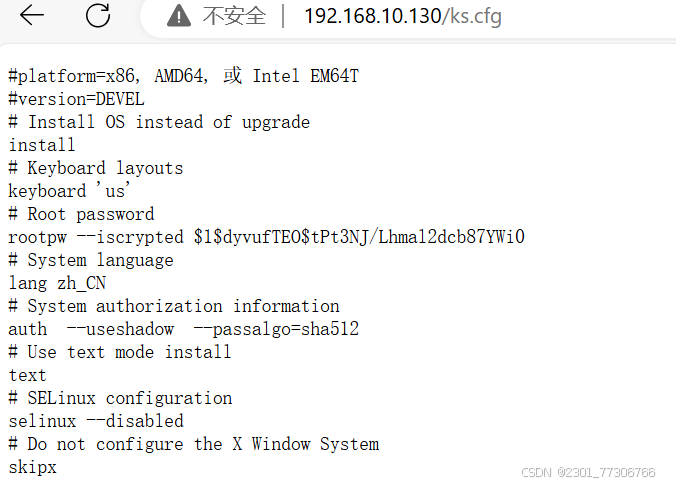676x486 pixels.
Task: Click the 'selinux --disabled' line
Action: 96,421
